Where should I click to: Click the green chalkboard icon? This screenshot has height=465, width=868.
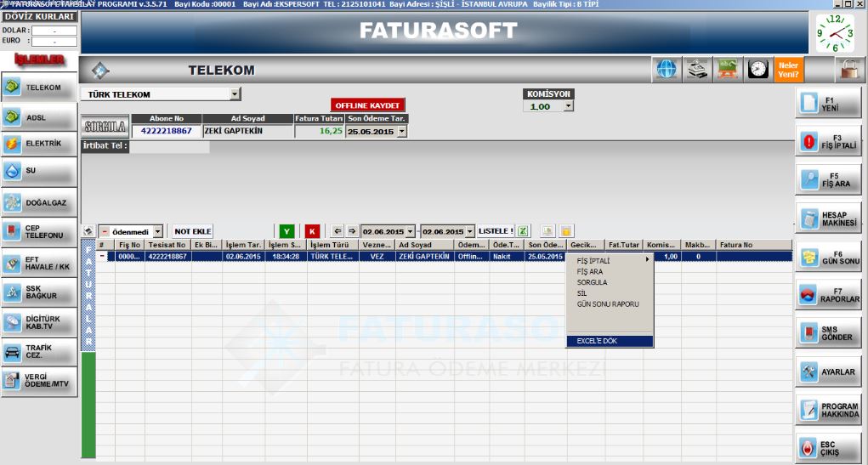728,69
